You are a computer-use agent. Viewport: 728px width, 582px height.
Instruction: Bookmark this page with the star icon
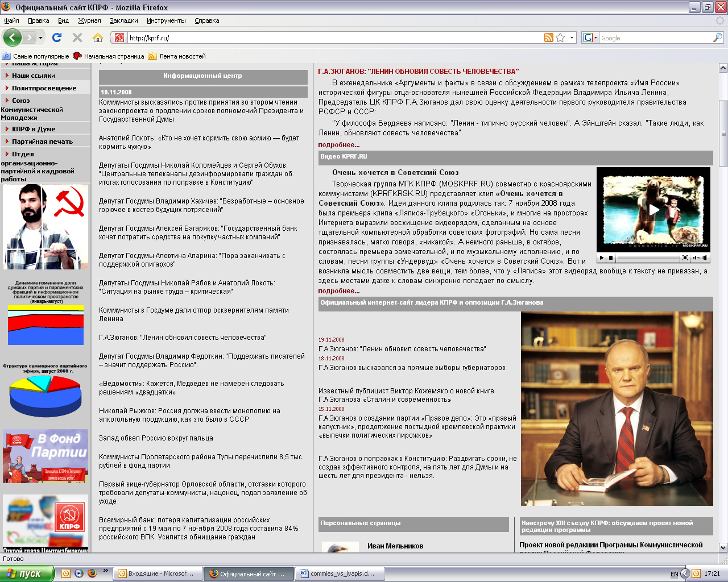point(560,38)
